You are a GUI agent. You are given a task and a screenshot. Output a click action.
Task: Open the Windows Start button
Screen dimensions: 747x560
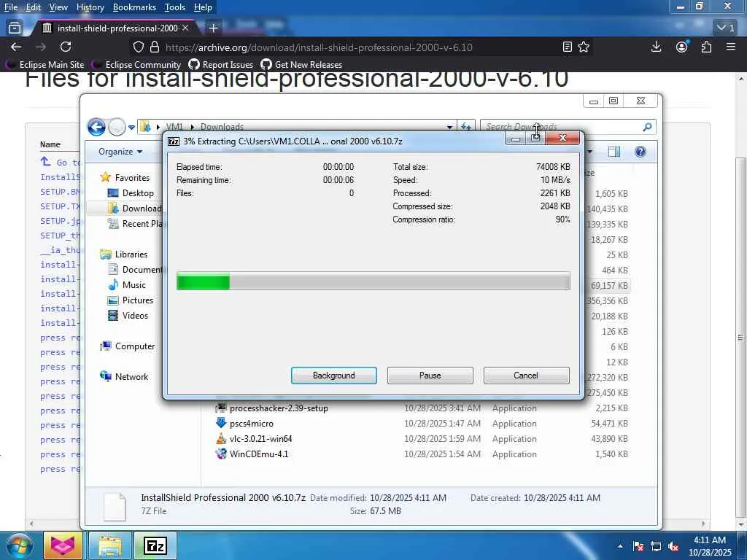(19, 546)
